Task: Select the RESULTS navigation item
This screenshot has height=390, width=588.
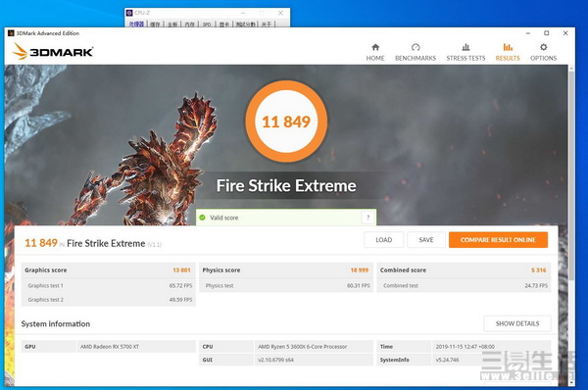Action: pyautogui.click(x=508, y=52)
